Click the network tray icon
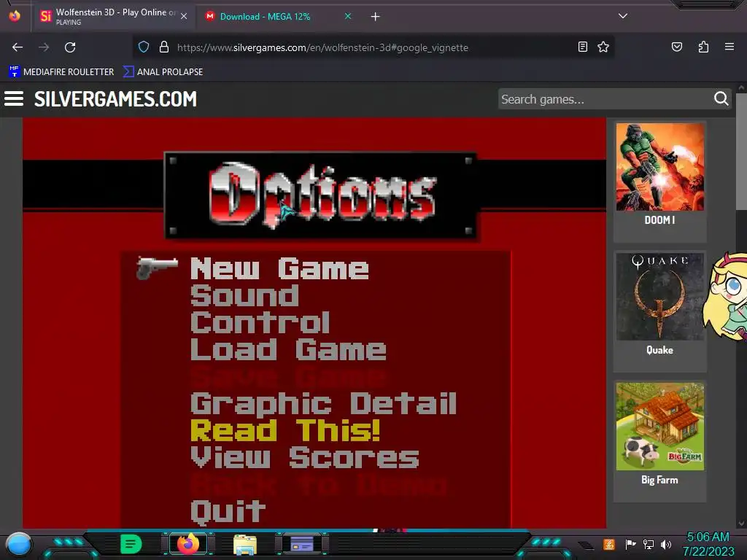 pos(649,544)
